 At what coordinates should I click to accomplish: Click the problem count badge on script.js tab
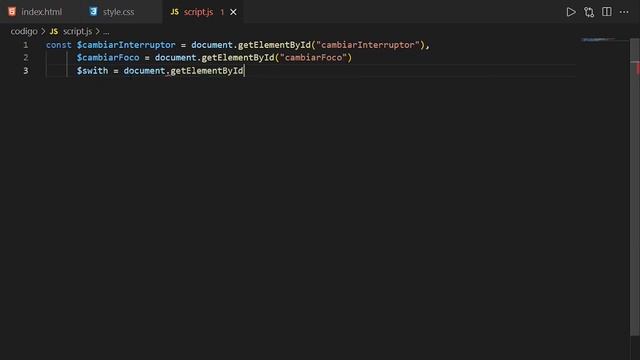click(222, 12)
